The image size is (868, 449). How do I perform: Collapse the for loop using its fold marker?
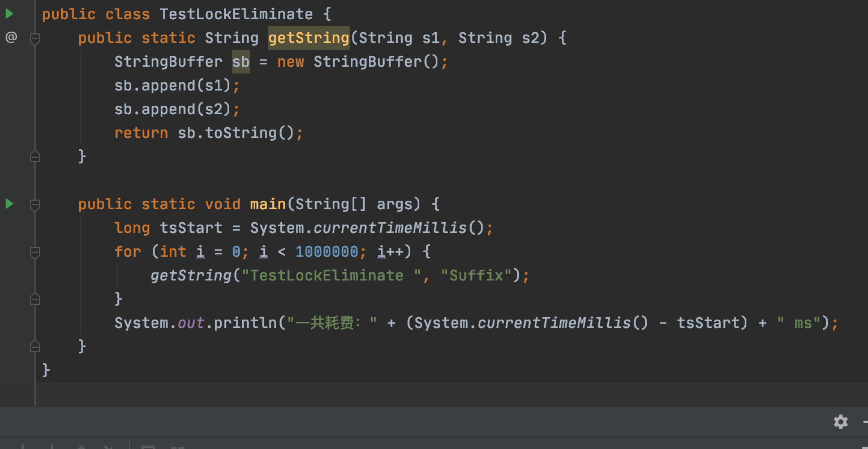click(35, 252)
